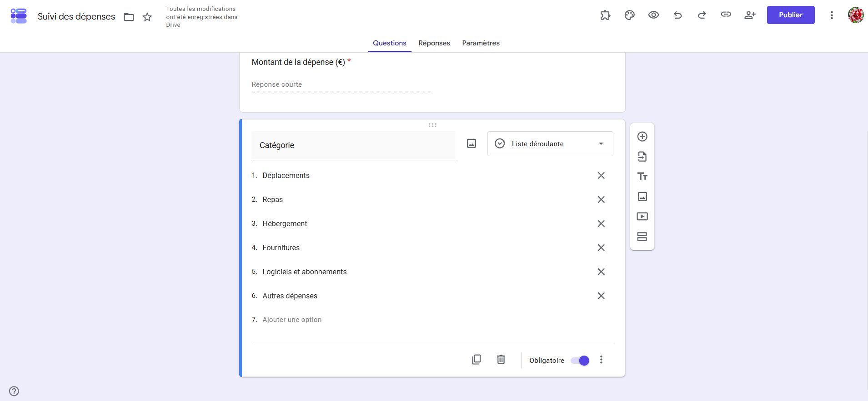The height and width of the screenshot is (401, 868).
Task: Add a question from side toolbar
Action: coord(642,137)
